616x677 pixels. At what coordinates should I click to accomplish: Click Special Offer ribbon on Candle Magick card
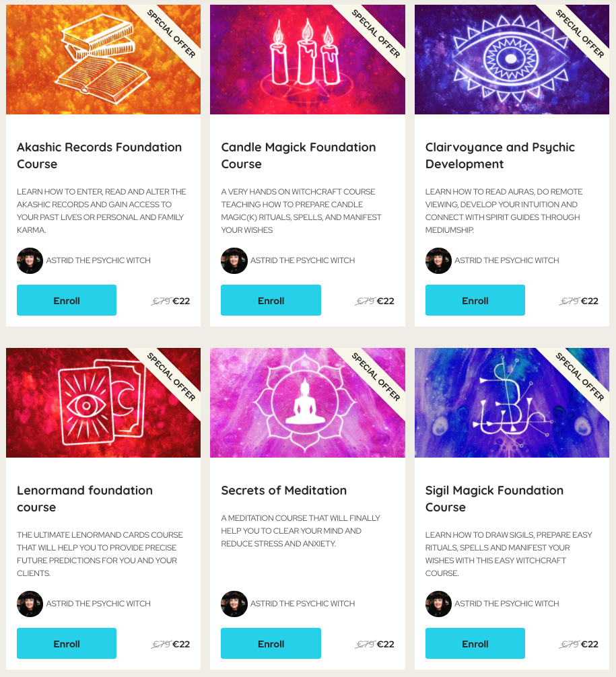376,34
